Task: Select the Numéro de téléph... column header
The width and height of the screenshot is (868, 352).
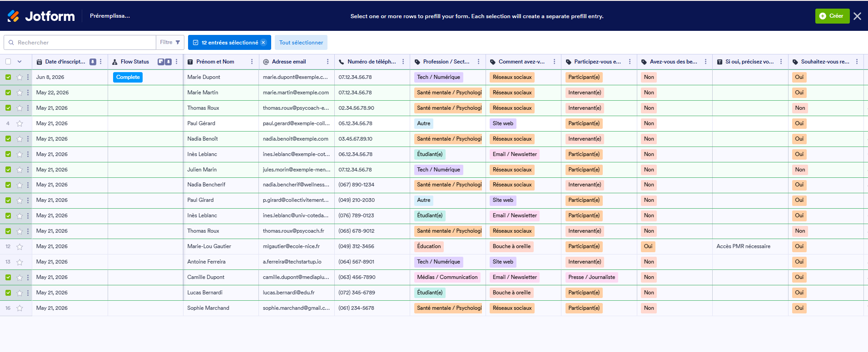Action: 372,62
